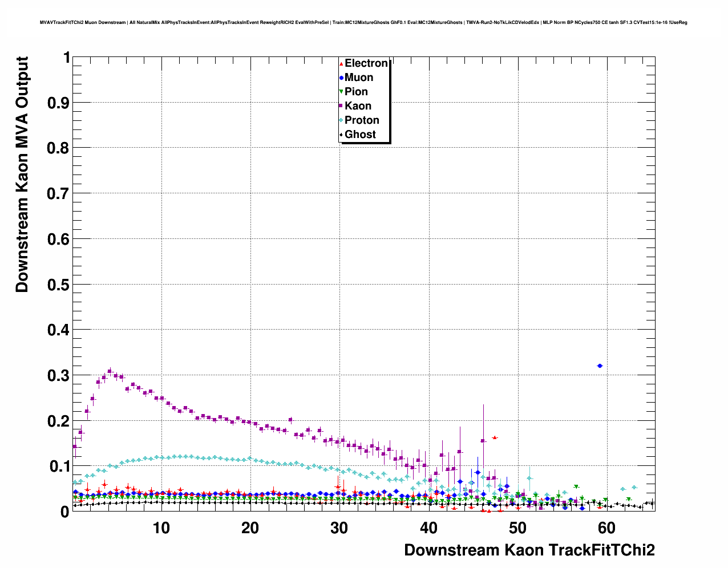The image size is (728, 568).
Task: Click the y-axis tick label 0.8
Action: point(59,148)
